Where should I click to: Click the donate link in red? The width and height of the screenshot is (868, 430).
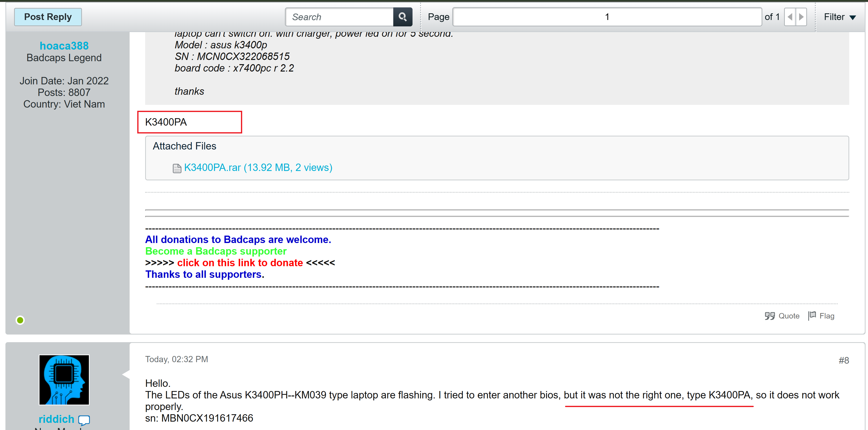point(240,263)
